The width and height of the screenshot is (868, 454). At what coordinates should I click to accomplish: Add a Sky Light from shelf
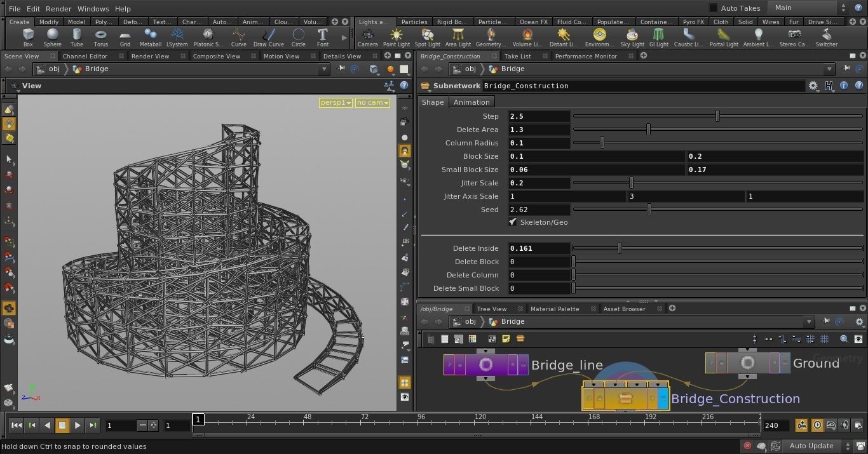point(632,37)
